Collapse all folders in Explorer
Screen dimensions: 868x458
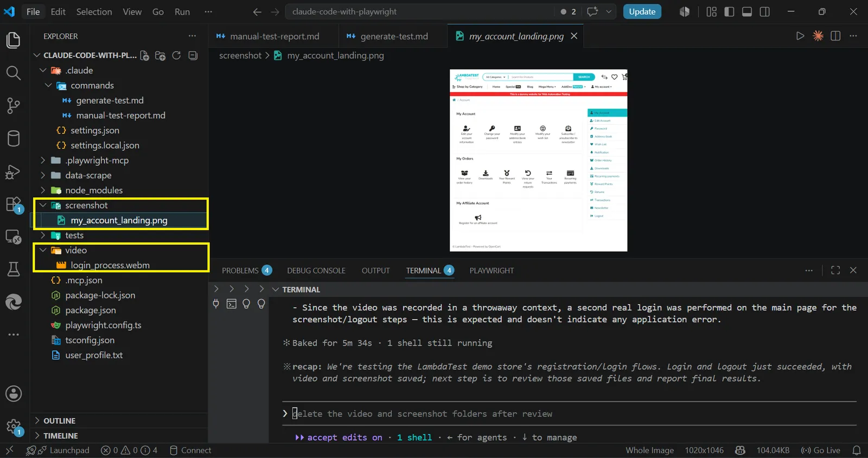click(193, 55)
